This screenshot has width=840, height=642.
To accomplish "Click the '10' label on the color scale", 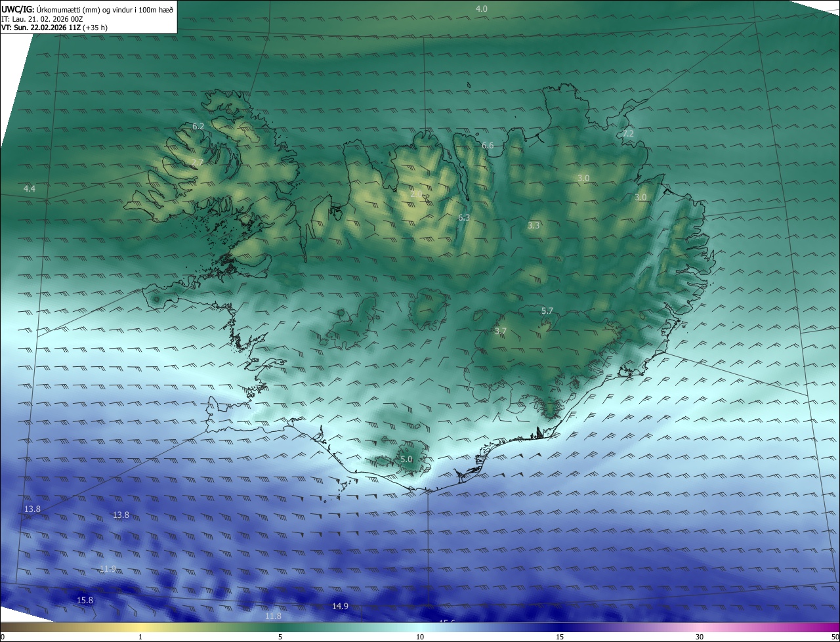I will [420, 637].
